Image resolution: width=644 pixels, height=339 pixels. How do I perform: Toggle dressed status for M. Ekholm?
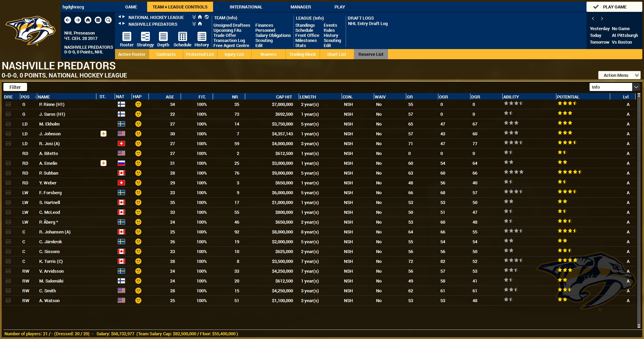[x=8, y=124]
